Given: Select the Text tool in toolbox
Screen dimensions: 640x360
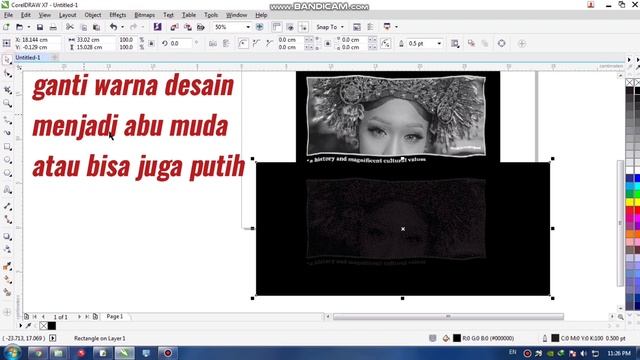Looking at the screenshot, I should 7,189.
